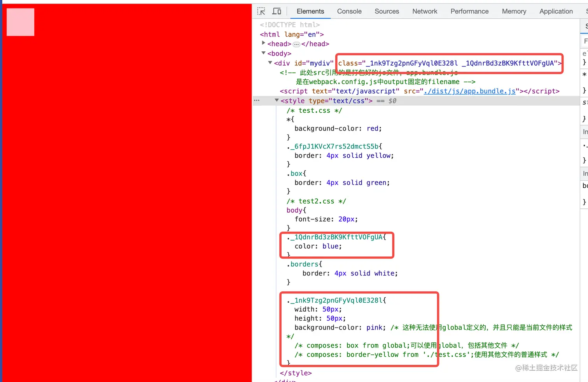Click the 'composes: box from global' comment
Image resolution: width=588 pixels, height=382 pixels.
(407, 345)
